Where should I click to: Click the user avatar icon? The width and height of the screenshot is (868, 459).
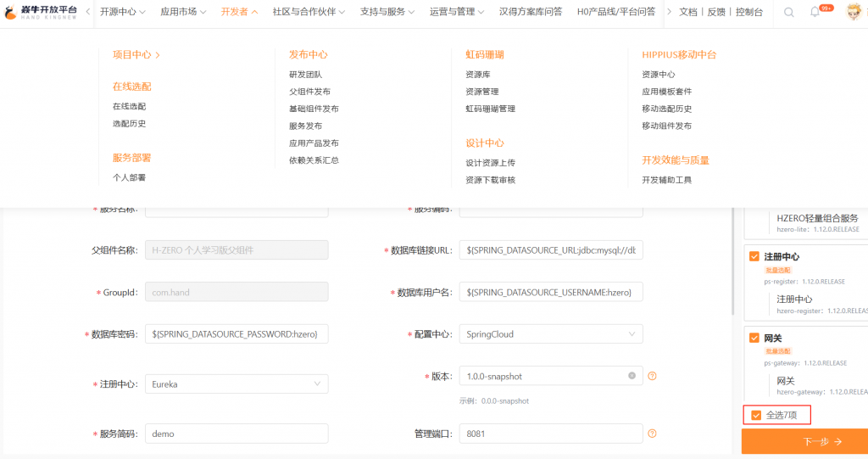tap(853, 13)
